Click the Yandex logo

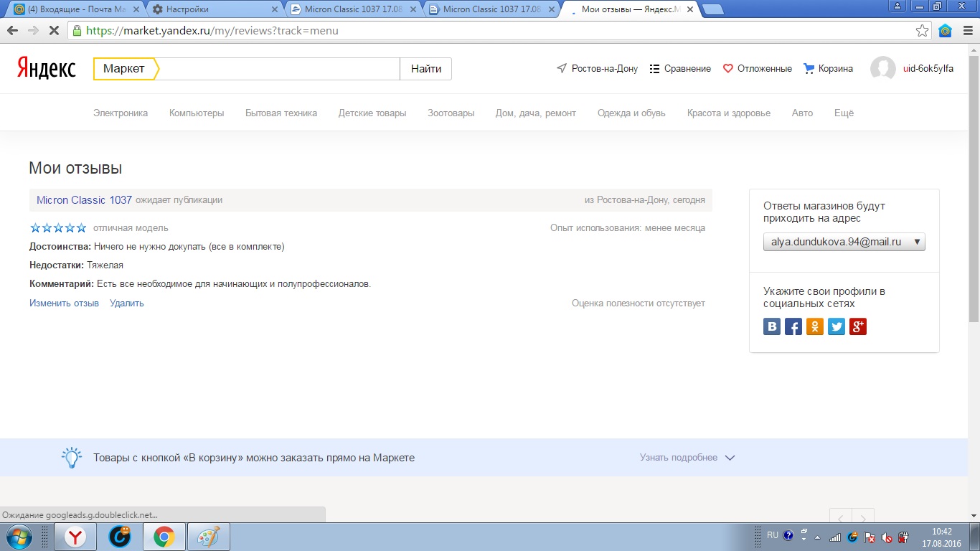click(x=47, y=68)
